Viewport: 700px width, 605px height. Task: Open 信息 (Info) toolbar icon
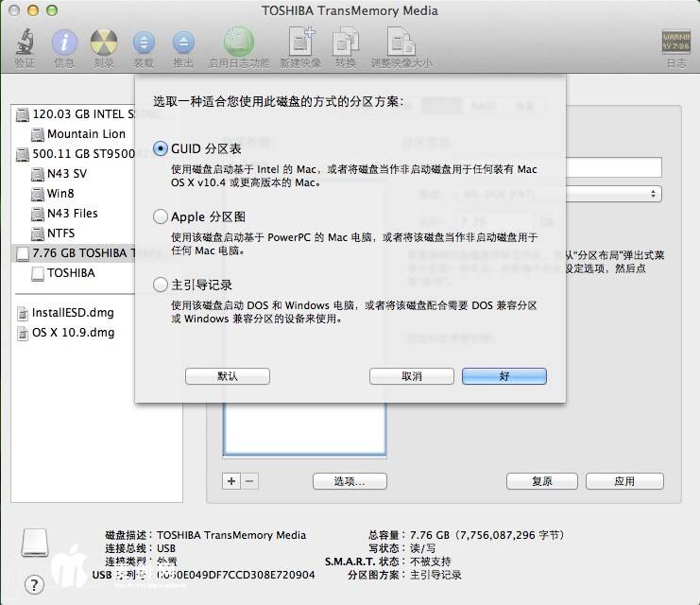64,43
